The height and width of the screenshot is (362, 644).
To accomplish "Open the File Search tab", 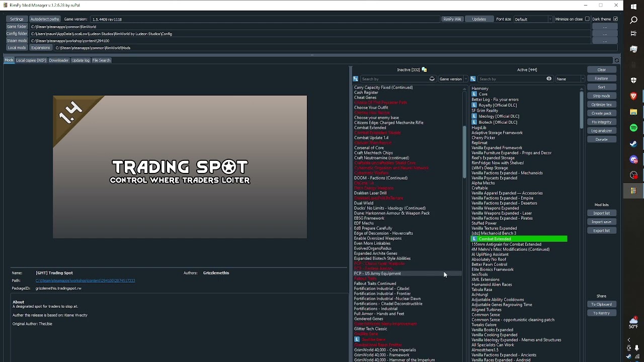I will click(101, 60).
